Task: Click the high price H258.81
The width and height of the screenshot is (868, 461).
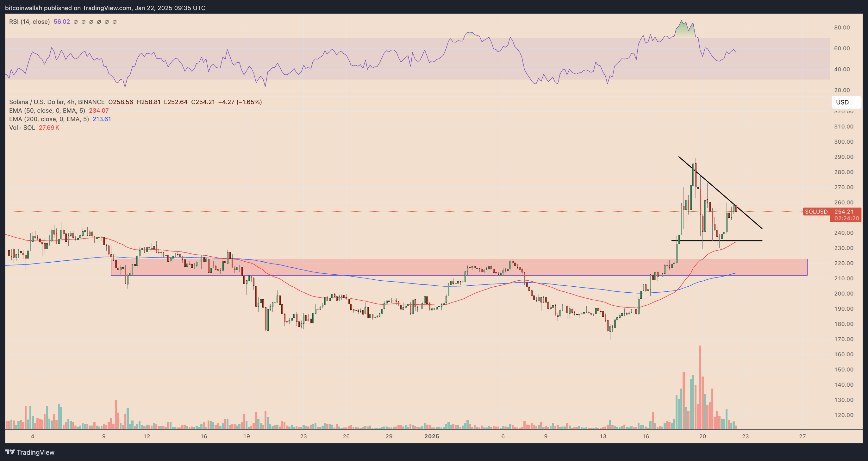Action: (x=149, y=102)
